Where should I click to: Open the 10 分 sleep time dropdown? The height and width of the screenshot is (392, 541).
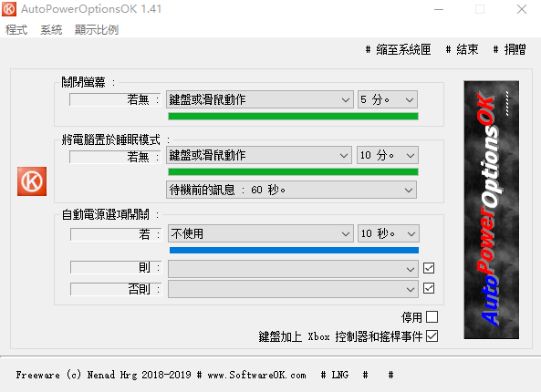[x=388, y=155]
